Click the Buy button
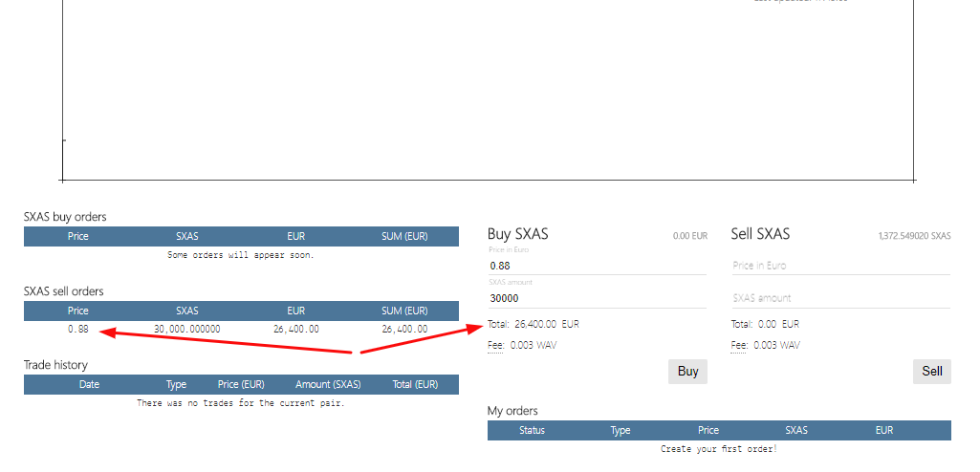 [687, 372]
